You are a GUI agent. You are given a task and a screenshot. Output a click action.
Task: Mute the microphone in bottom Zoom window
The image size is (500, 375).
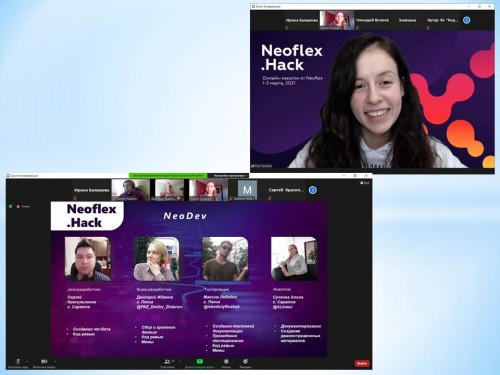point(18,363)
